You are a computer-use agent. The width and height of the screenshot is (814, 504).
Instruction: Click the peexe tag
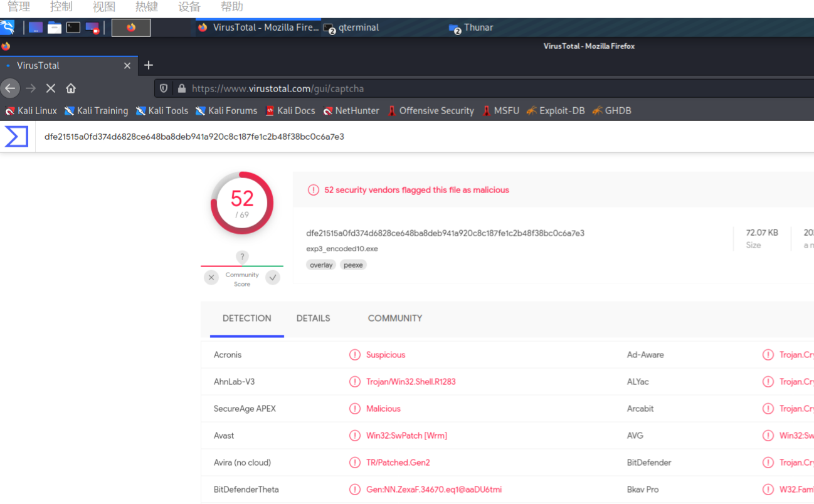point(353,265)
